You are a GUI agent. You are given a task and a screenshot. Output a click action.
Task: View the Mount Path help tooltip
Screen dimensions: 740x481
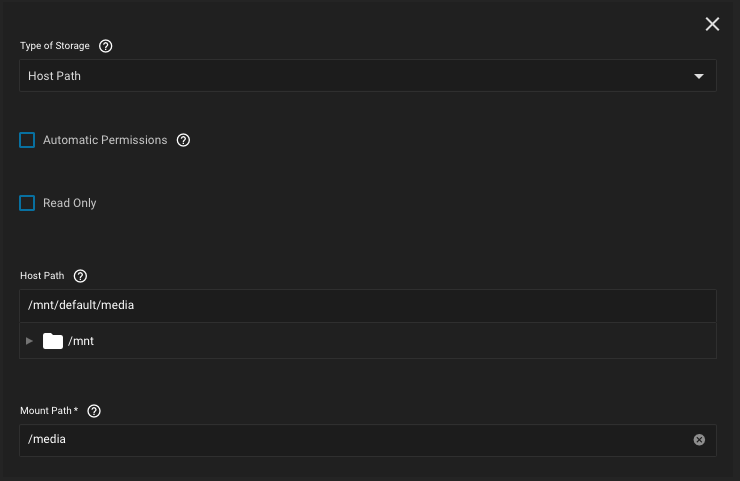tap(95, 411)
